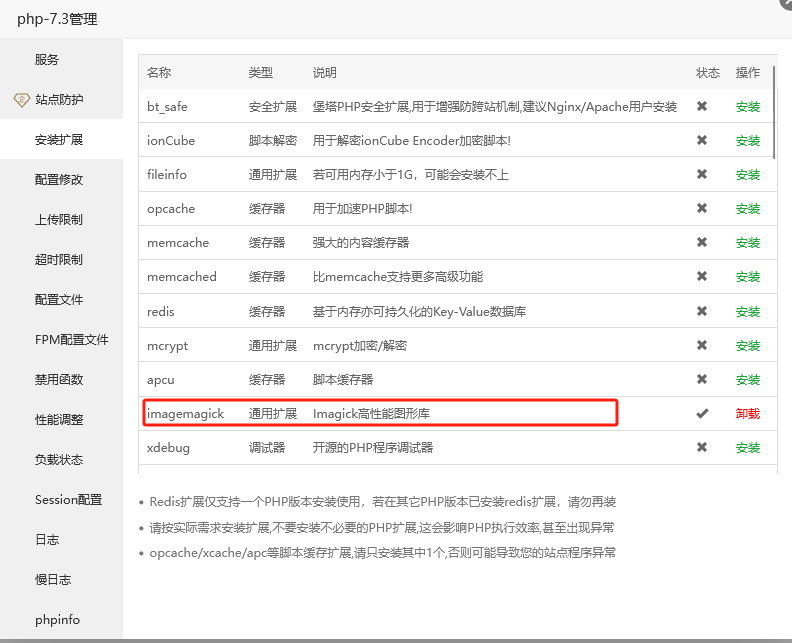Click the bt_safe extension name
This screenshot has width=792, height=643.
(167, 107)
